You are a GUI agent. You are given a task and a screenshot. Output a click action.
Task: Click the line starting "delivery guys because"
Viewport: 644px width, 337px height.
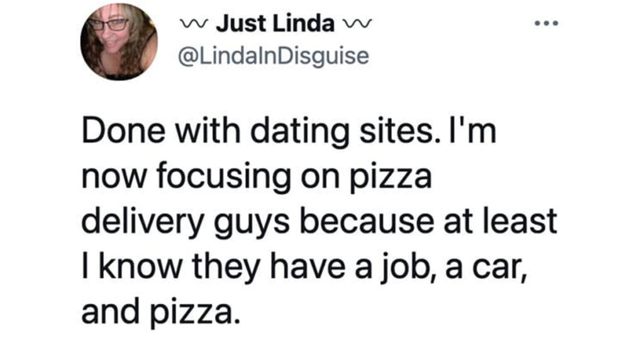tap(320, 219)
